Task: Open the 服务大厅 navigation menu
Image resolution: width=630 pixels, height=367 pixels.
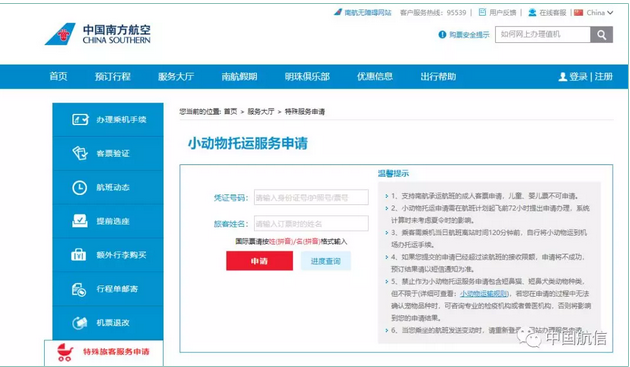Action: coord(176,76)
